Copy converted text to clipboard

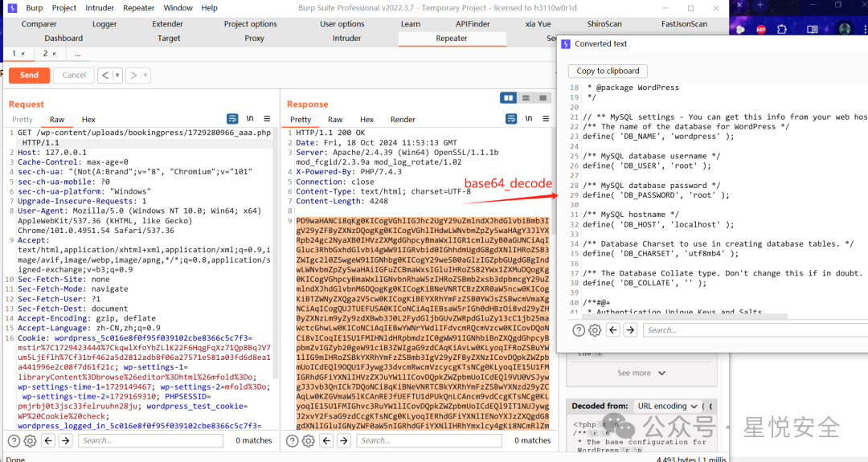(608, 71)
